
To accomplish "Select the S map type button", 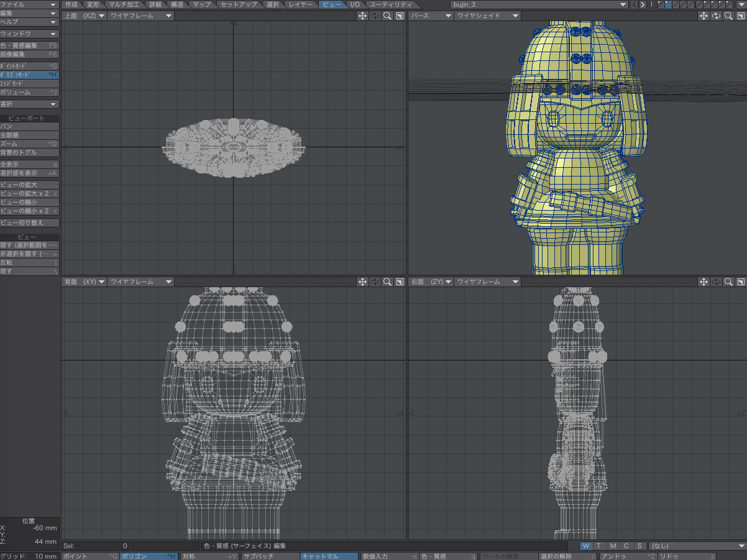I will tap(639, 546).
